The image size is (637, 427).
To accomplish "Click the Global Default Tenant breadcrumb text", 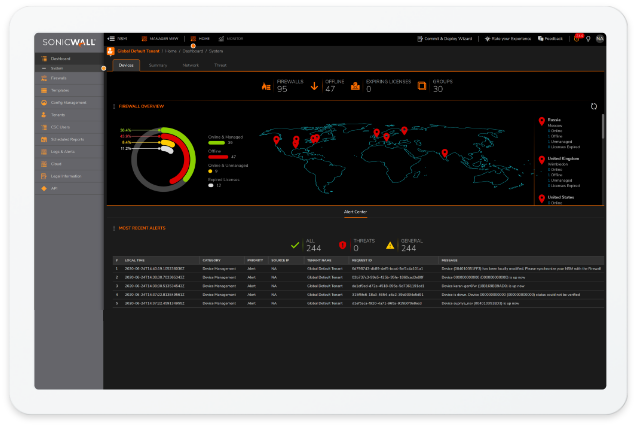I will [x=139, y=51].
